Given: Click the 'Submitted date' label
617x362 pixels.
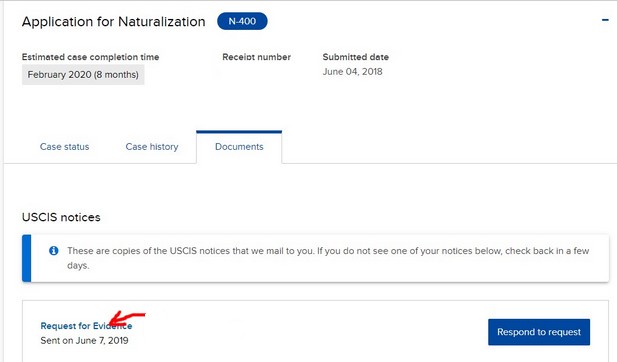Looking at the screenshot, I should click(x=356, y=57).
